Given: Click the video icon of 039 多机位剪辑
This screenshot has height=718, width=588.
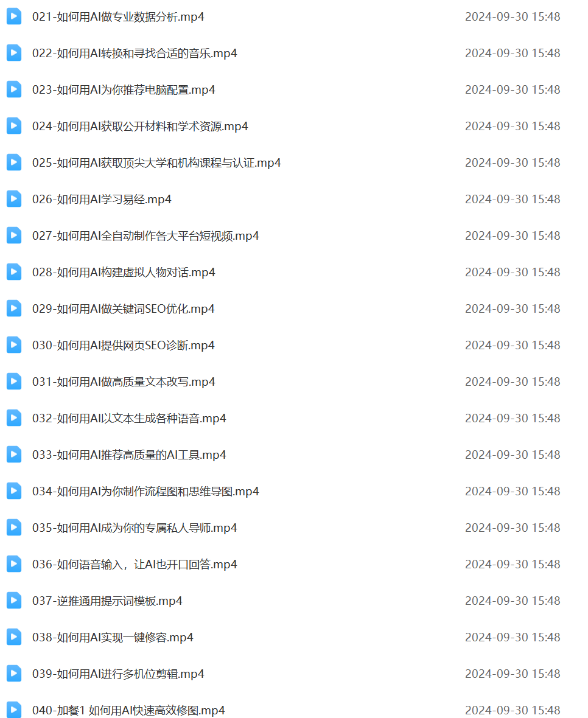Looking at the screenshot, I should click(14, 674).
